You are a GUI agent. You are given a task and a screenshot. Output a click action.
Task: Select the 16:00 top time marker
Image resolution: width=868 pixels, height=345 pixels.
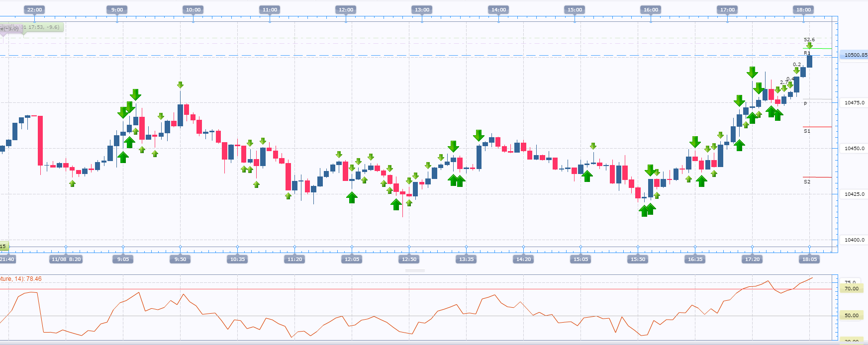click(x=651, y=9)
